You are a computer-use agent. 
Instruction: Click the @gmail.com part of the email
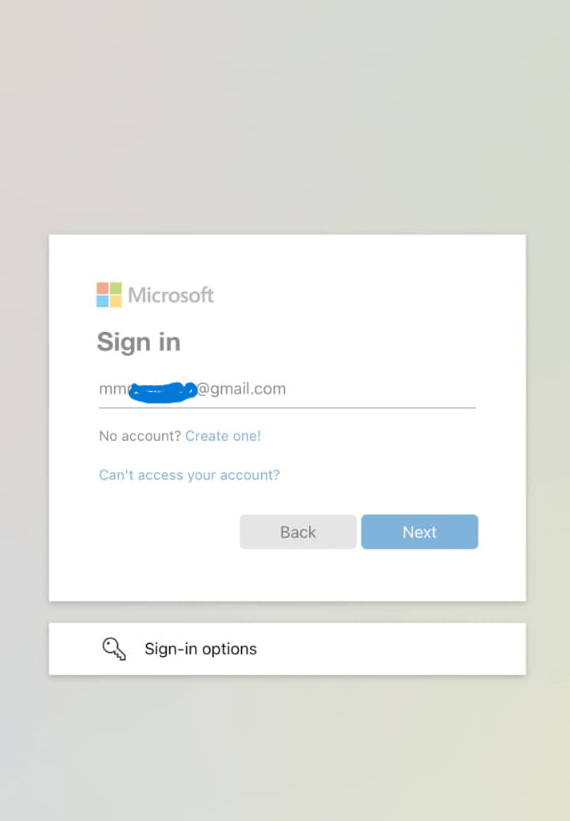[x=241, y=389]
